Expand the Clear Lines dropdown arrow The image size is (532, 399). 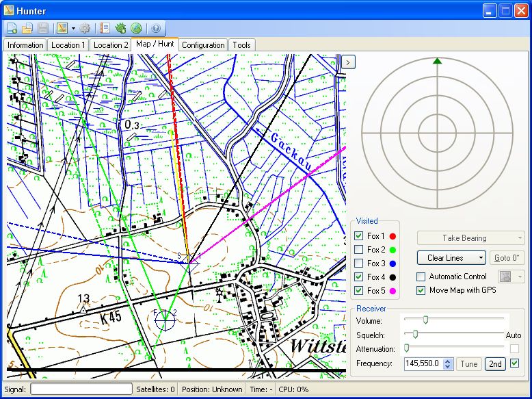(480, 258)
